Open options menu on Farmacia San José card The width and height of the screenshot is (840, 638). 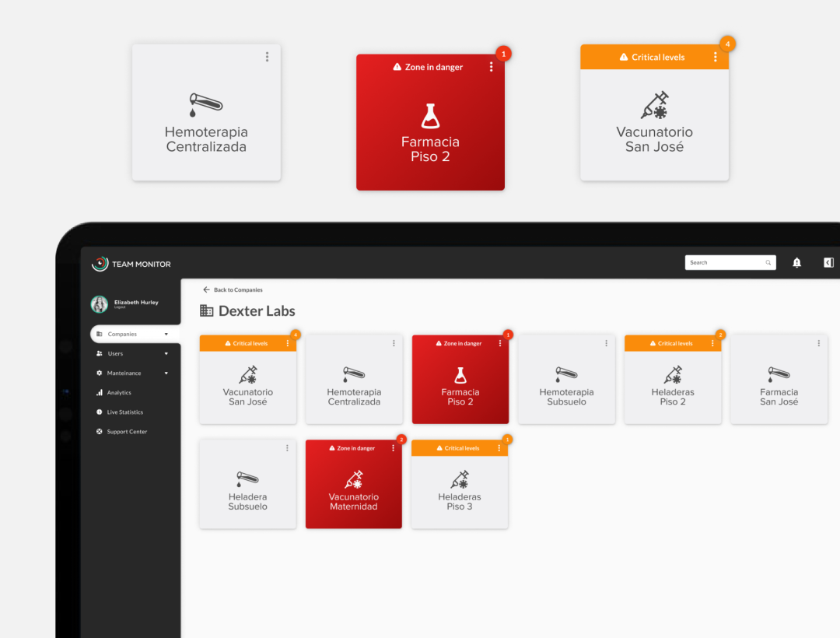[x=818, y=343]
